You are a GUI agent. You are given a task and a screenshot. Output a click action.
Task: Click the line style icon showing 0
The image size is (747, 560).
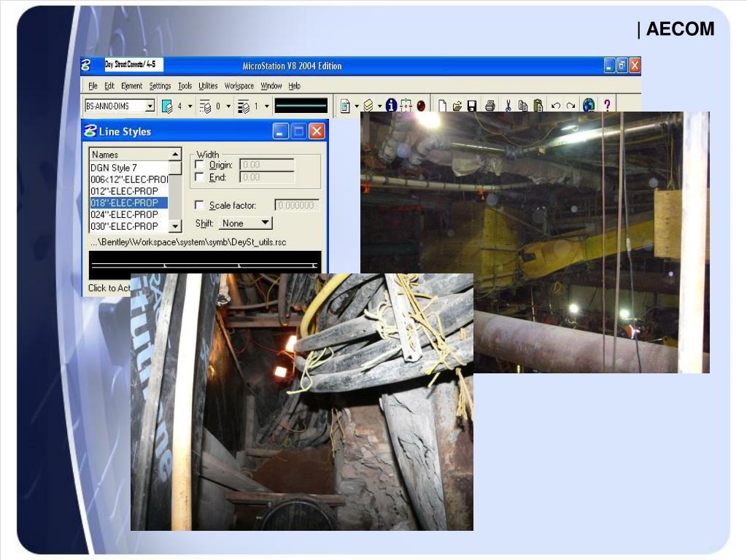click(x=205, y=106)
